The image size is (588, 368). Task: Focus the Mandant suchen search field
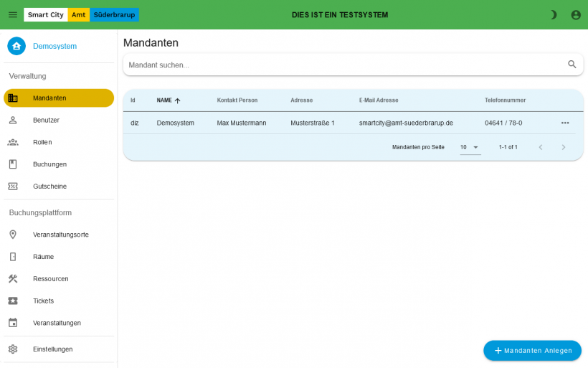(x=344, y=65)
